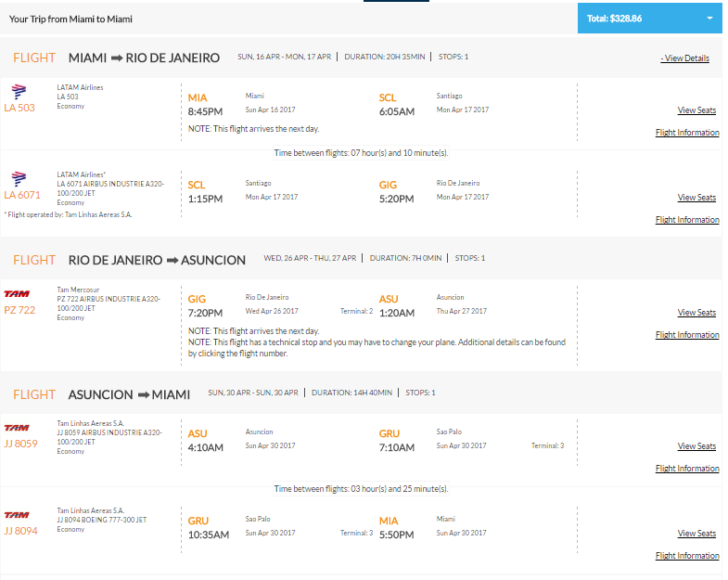Click the GIG arrival code at 5:20PM
728x580 pixels.
point(388,185)
